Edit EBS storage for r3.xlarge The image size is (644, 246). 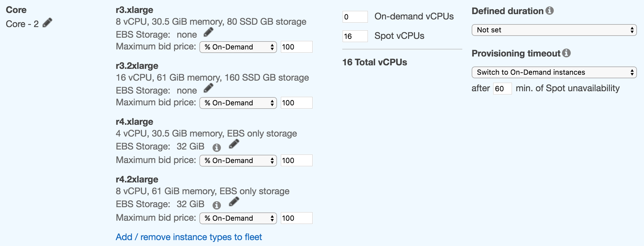pos(208,32)
